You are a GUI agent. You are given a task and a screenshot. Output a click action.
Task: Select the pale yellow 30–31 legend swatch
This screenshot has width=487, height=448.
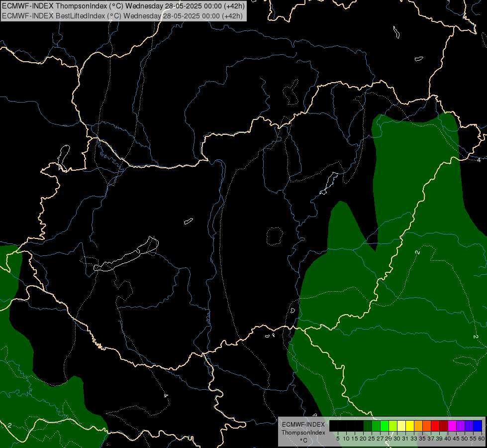pos(401,426)
